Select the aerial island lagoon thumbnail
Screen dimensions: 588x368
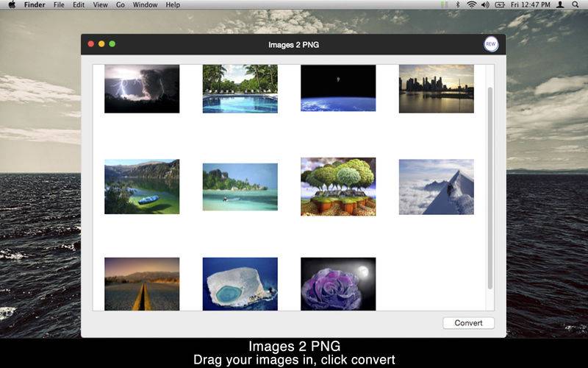coord(240,284)
